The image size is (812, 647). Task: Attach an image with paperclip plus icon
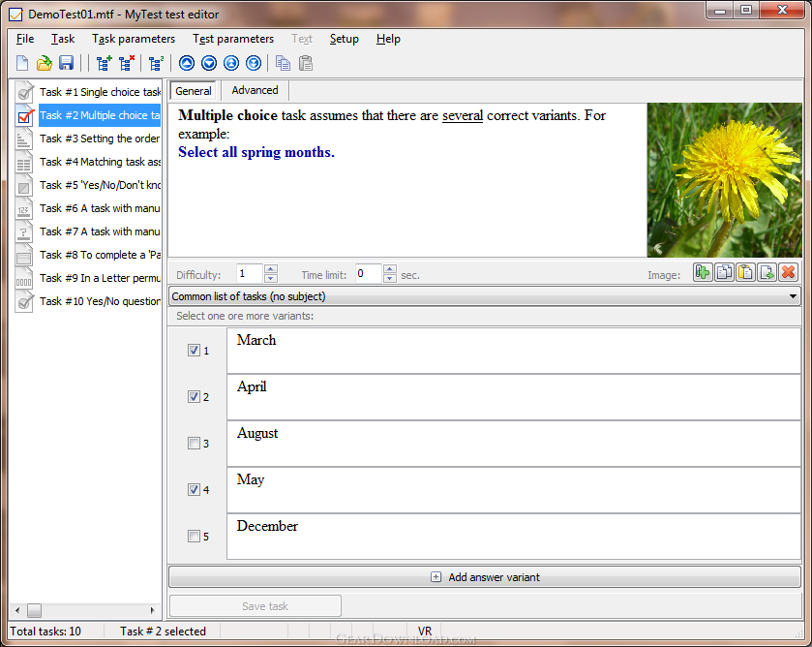click(703, 272)
